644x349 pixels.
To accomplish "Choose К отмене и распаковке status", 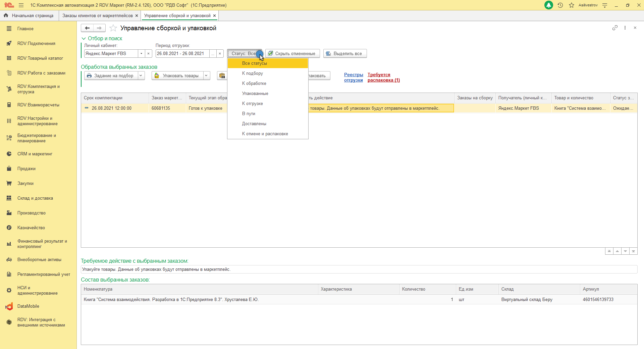I will click(x=265, y=134).
